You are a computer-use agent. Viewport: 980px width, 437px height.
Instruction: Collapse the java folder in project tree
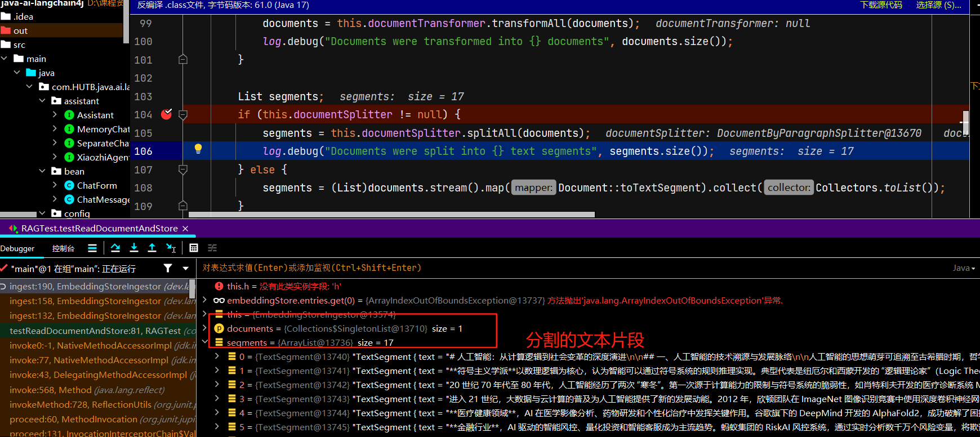point(17,73)
